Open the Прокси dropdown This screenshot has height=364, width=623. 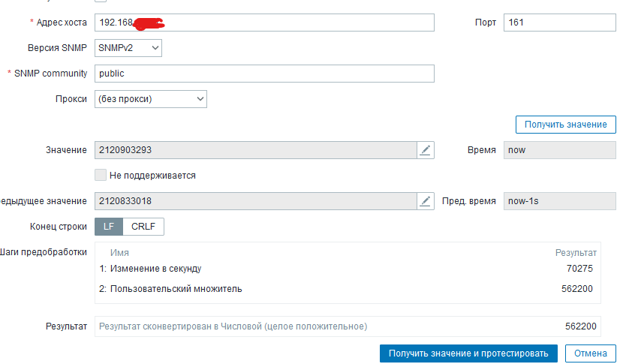point(150,99)
